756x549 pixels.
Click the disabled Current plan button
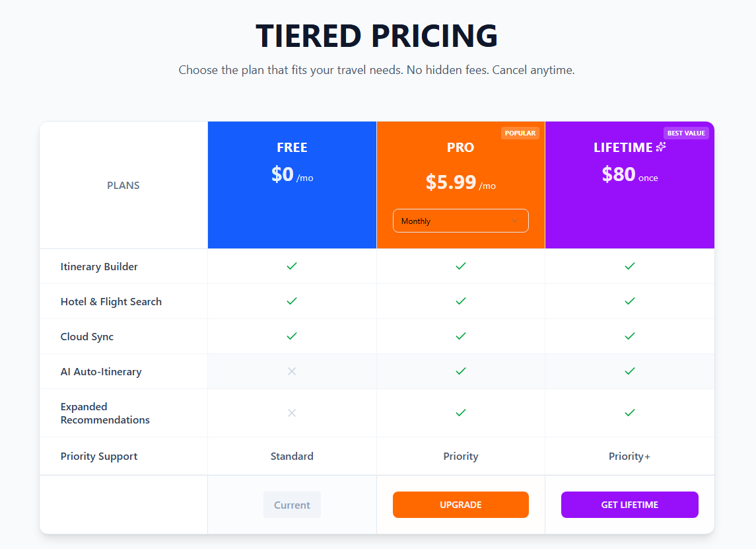tap(292, 505)
